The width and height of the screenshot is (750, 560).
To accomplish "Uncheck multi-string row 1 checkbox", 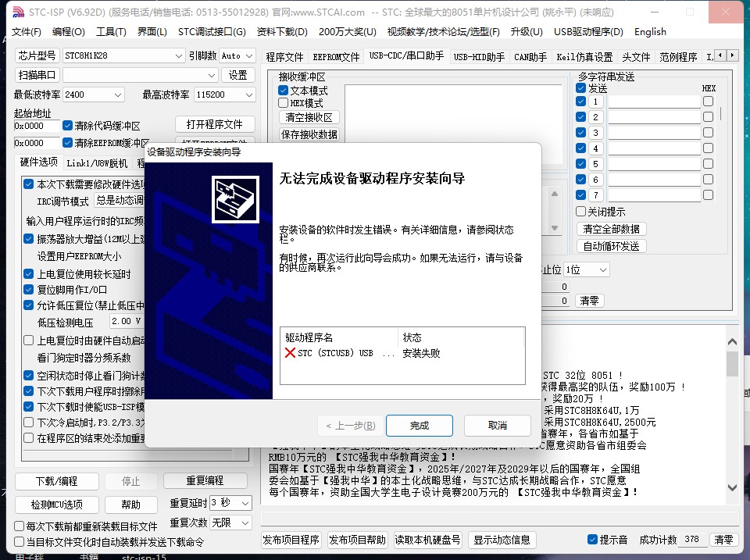I will (580, 102).
